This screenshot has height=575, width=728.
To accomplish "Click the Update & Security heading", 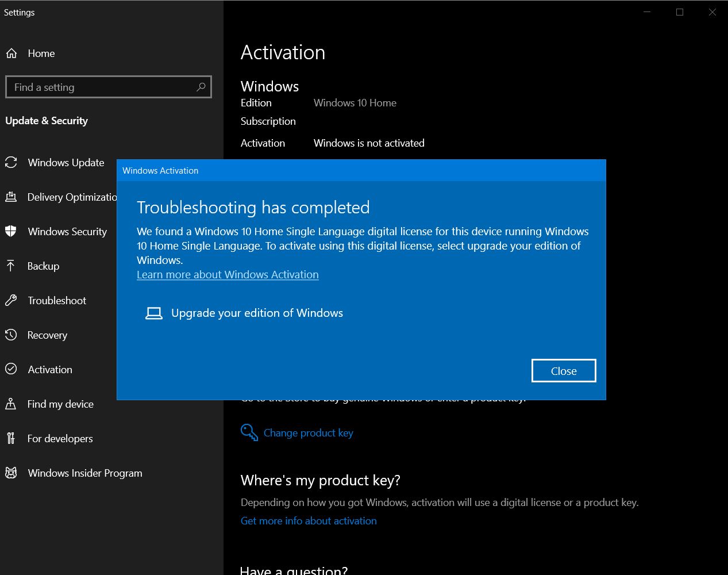I will click(x=47, y=121).
